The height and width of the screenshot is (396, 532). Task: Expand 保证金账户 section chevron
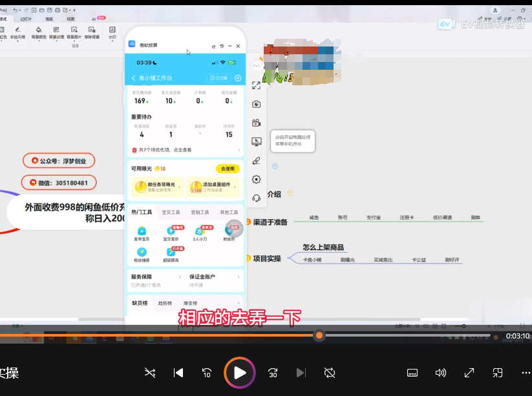[x=239, y=276]
